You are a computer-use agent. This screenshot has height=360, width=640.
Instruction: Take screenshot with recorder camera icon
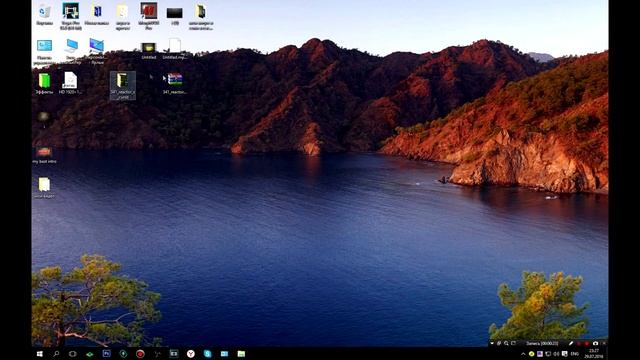596,344
